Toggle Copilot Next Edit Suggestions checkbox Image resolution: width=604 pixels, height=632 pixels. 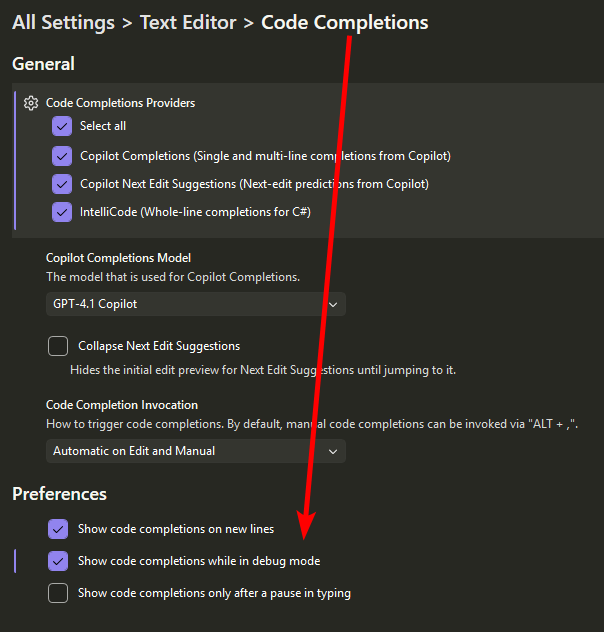(x=62, y=184)
